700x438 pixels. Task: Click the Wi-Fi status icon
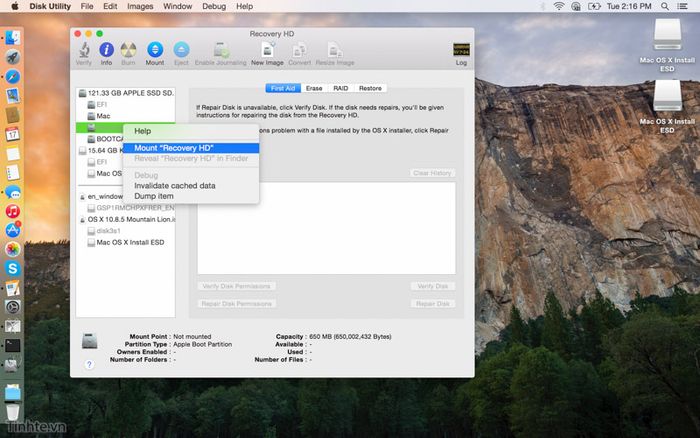[558, 6]
